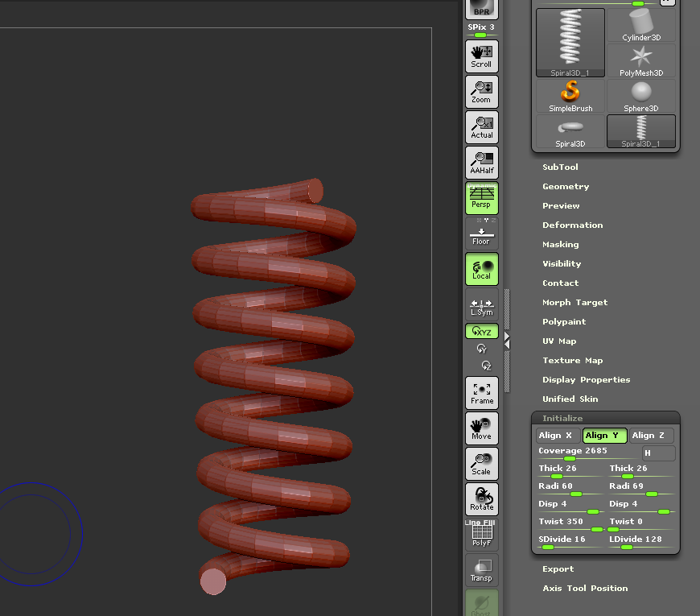Select the Sphere3D tool

click(641, 96)
